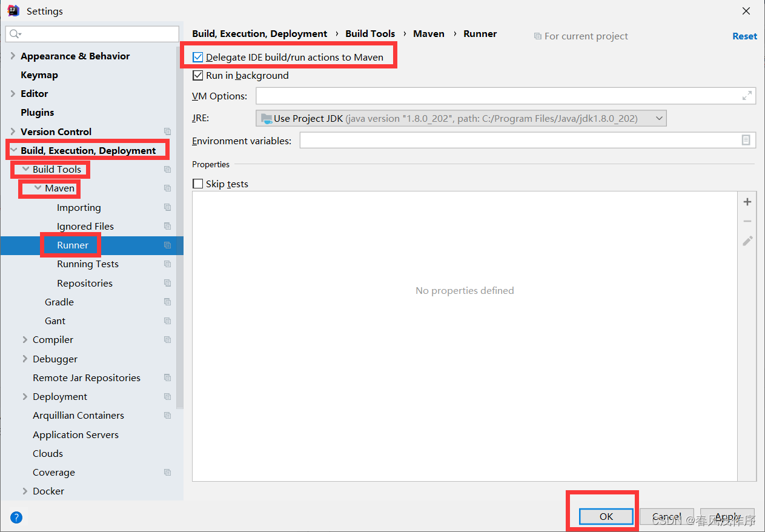Open environment variables editor icon

pos(746,140)
